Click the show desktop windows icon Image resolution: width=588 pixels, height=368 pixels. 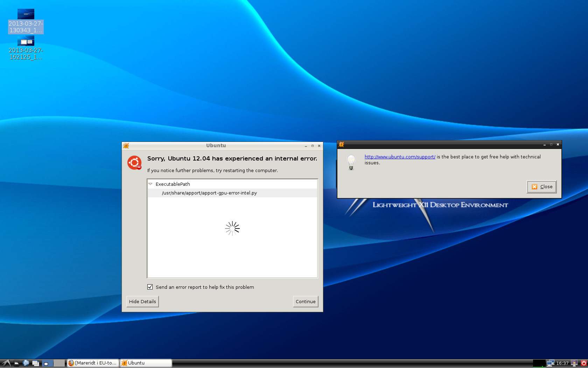click(35, 363)
